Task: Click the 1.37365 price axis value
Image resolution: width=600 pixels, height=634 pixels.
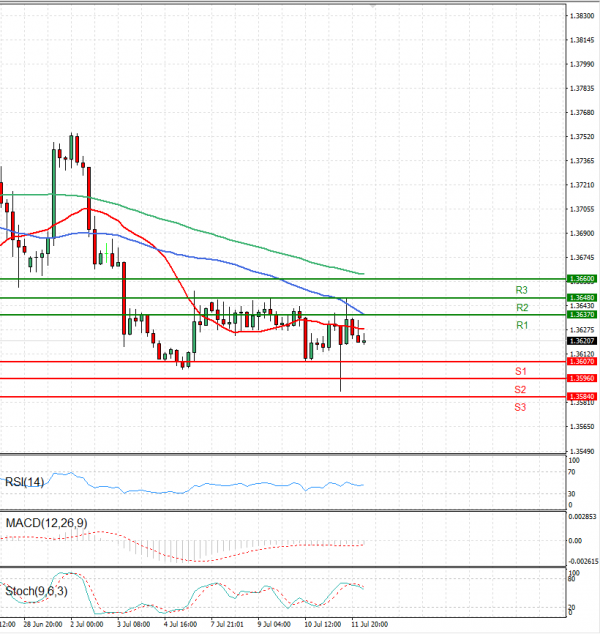Action: pos(582,161)
